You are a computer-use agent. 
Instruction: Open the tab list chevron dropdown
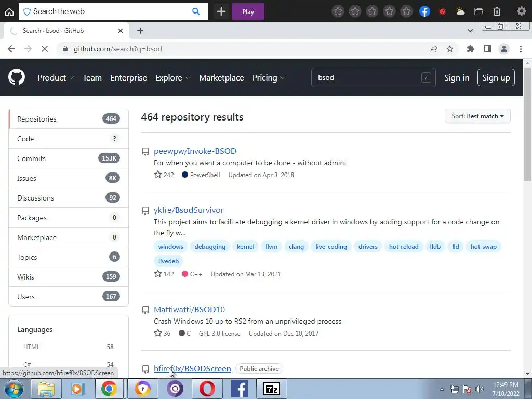(x=470, y=31)
